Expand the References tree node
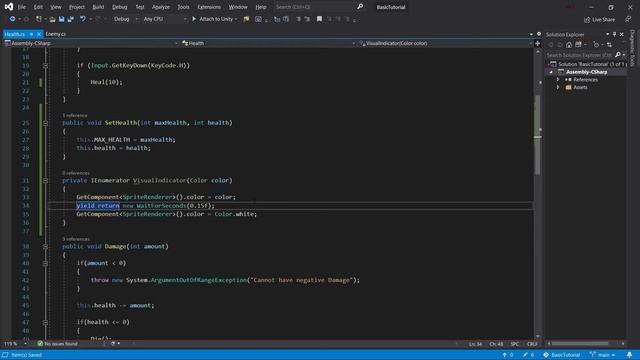The image size is (640, 360). 558,80
